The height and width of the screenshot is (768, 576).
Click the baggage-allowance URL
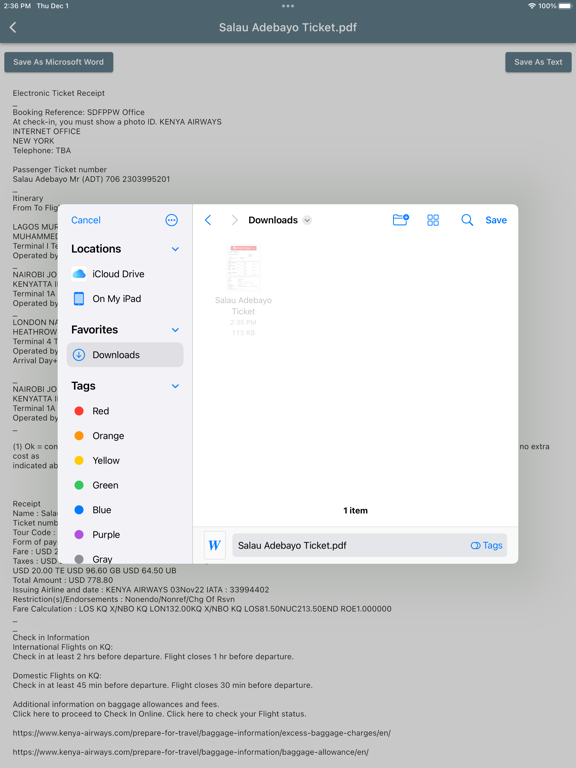191,752
